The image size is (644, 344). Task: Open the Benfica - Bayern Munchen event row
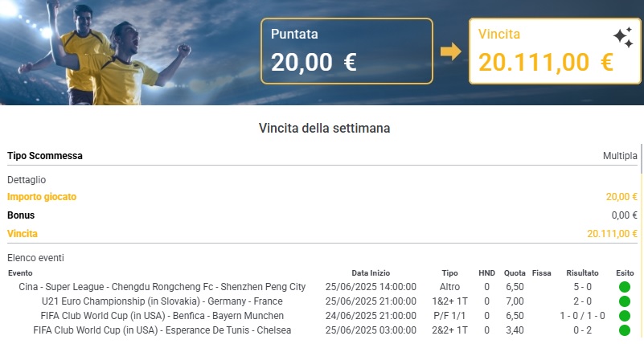[162, 316]
